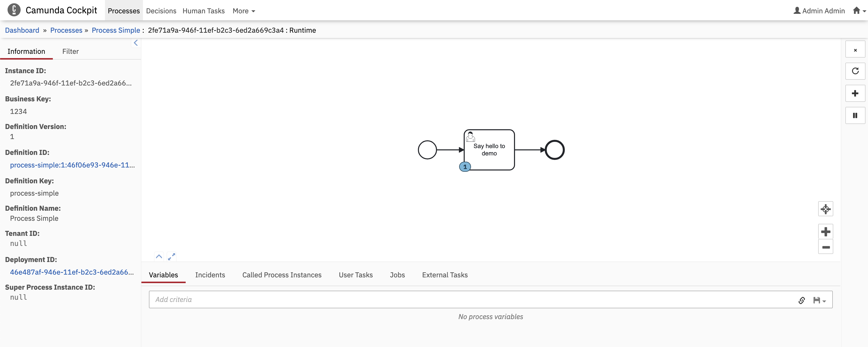Click the start event circle in the diagram

pos(427,150)
